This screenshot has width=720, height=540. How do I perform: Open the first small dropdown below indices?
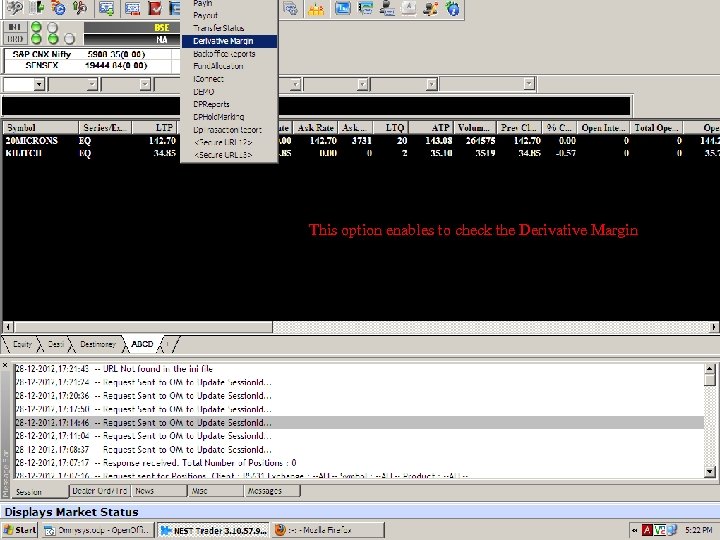point(39,84)
